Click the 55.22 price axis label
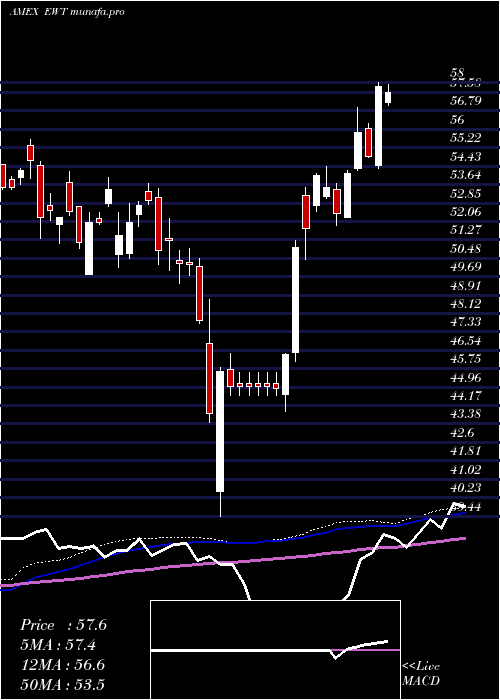Viewport: 500px width, 700px height. point(466,138)
